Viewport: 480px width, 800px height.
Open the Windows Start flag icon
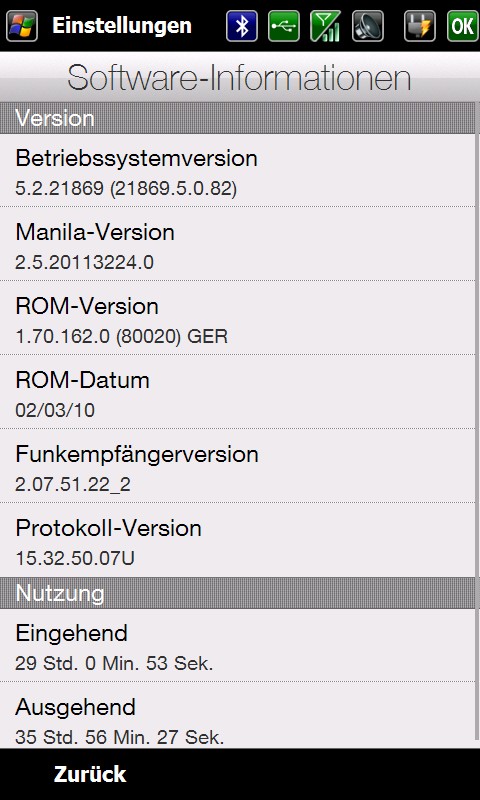pyautogui.click(x=22, y=26)
